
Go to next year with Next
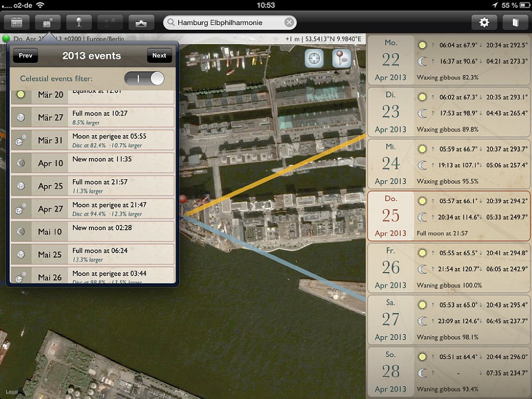159,55
